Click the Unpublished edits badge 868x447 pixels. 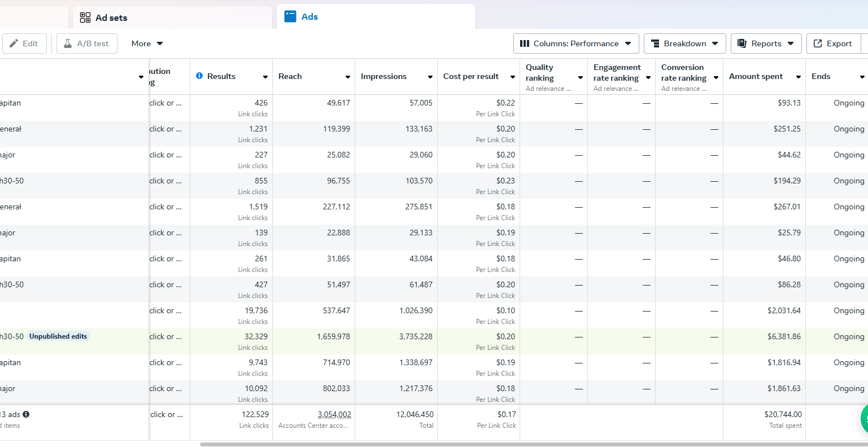click(x=58, y=336)
